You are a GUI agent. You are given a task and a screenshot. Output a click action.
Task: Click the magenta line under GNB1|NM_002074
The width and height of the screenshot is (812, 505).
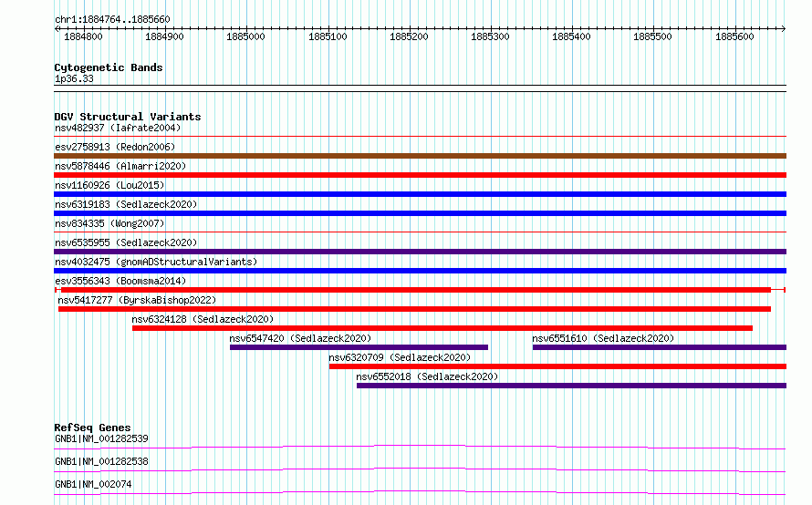point(420,492)
